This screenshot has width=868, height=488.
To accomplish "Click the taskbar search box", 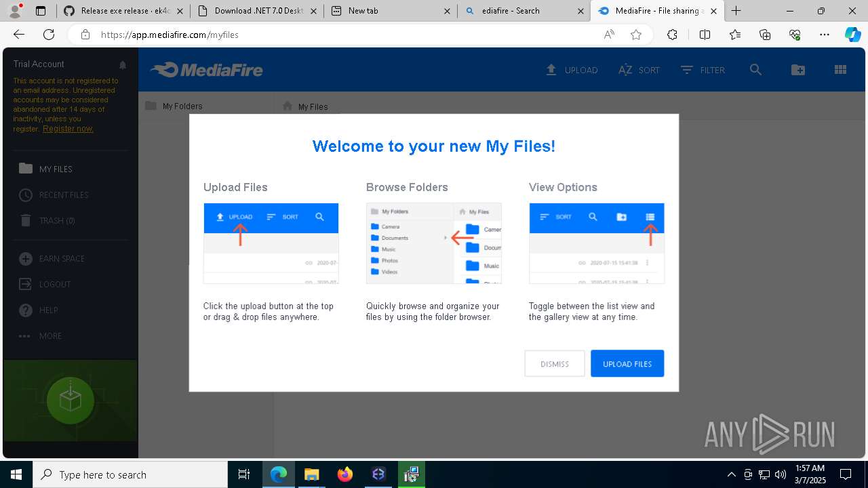I will coord(130,474).
